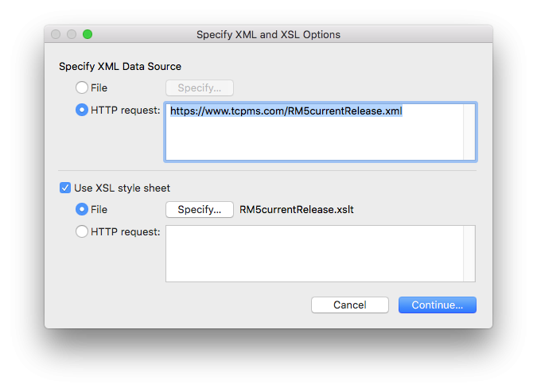Viewport: 537px width, 392px height.
Task: Click the gray close window button
Action: pos(56,34)
